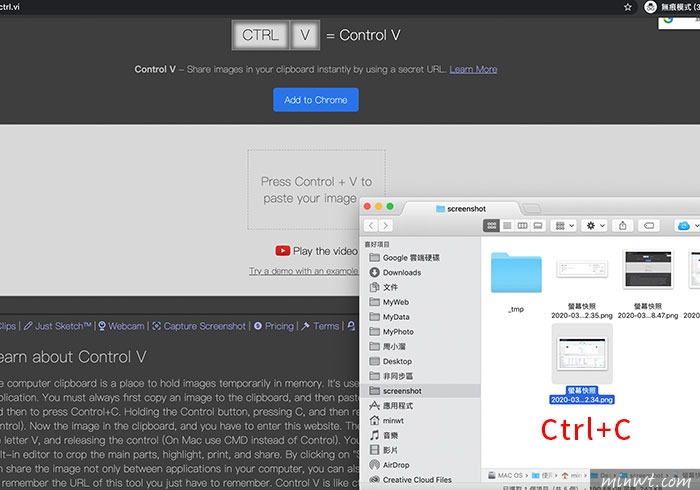The width and height of the screenshot is (700, 490).
Task: Select the empty second Finder tab
Action: pos(531,208)
